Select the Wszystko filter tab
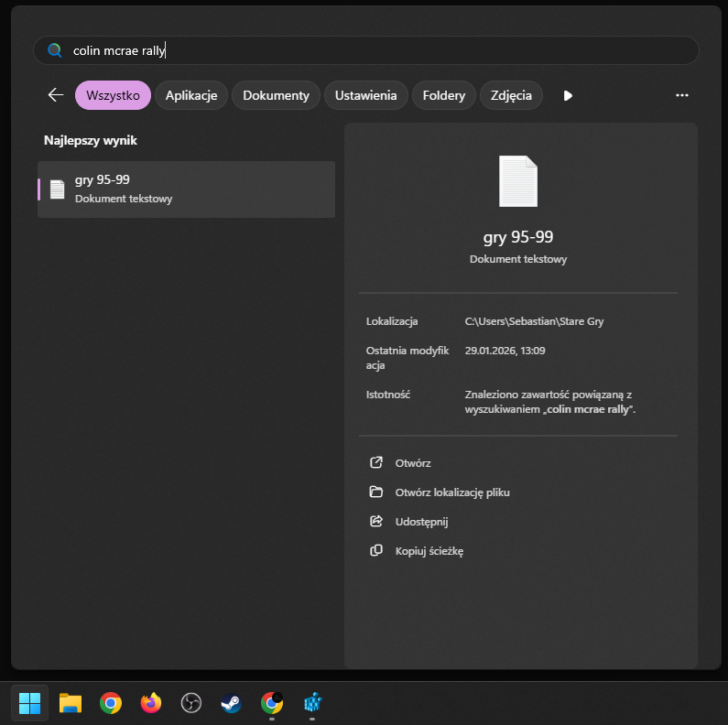728x725 pixels. 113,95
